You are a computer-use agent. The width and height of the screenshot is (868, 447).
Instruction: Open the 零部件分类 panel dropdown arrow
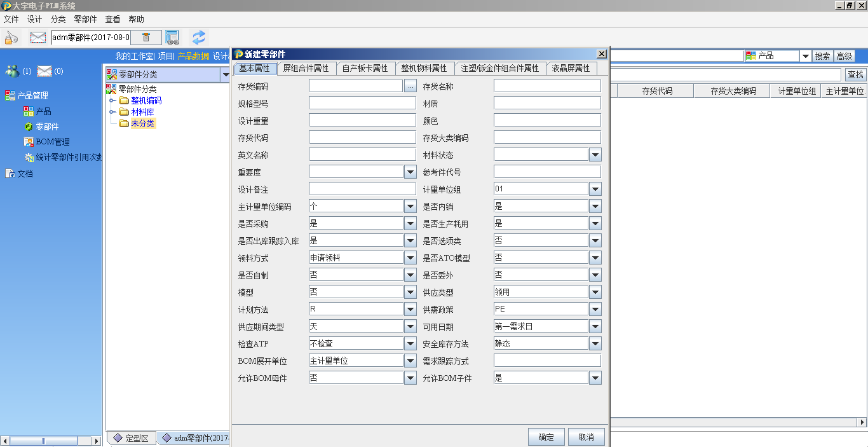point(225,75)
